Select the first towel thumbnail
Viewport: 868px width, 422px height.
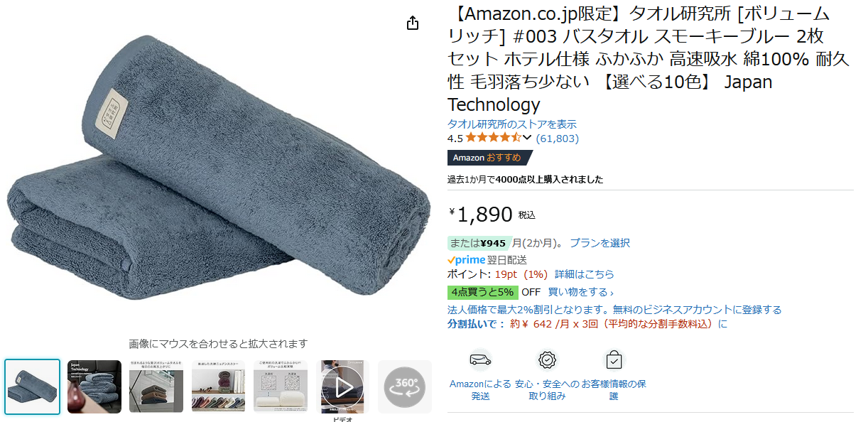(x=33, y=386)
